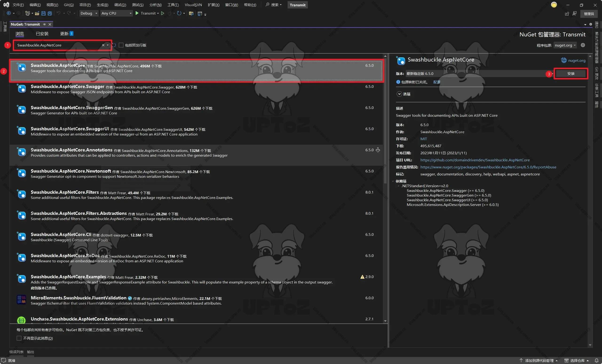The width and height of the screenshot is (602, 364).
Task: Click the redo arrow icon
Action: 69,13
